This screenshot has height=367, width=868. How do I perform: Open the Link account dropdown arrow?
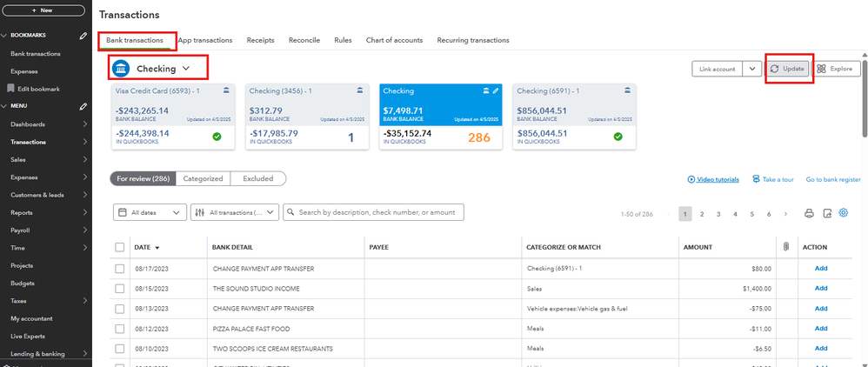[751, 69]
